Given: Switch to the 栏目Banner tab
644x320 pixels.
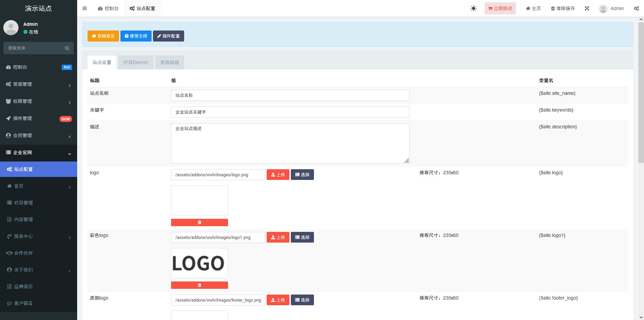Looking at the screenshot, I should [x=136, y=62].
